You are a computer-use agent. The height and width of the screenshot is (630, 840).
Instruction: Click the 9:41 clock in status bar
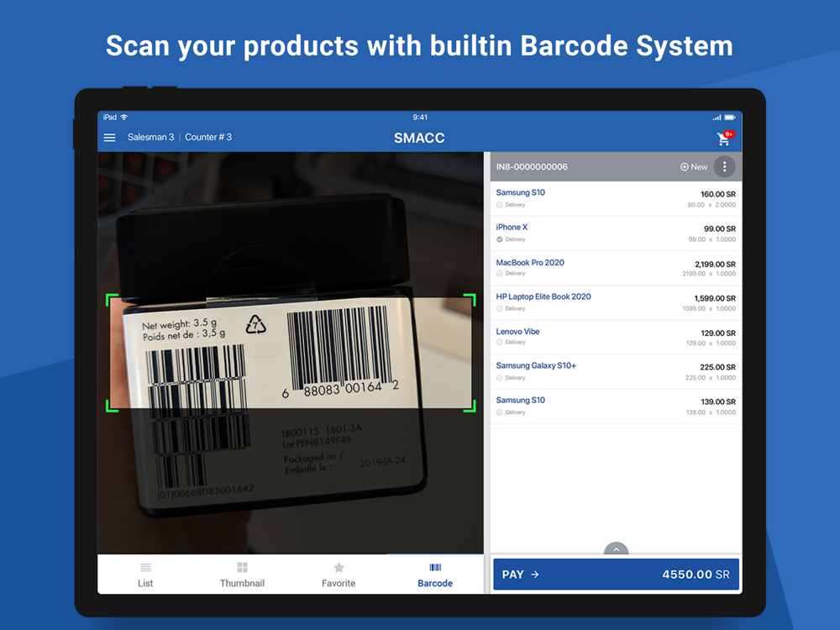pos(420,117)
